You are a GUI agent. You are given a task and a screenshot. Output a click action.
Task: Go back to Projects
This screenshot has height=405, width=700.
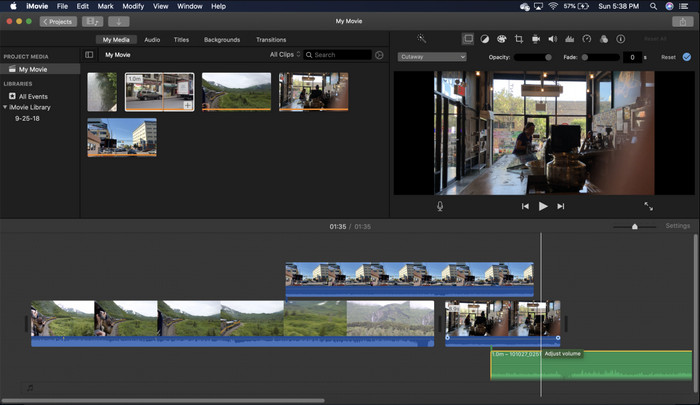click(58, 21)
